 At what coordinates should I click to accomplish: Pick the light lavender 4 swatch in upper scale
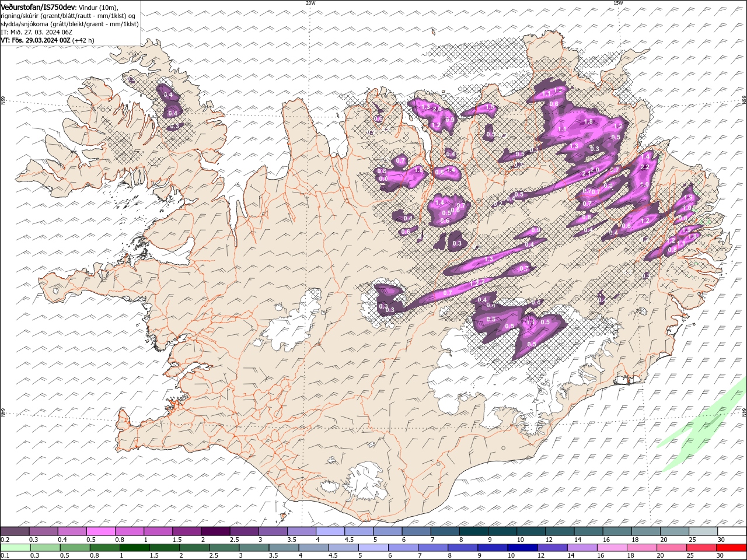click(x=331, y=531)
